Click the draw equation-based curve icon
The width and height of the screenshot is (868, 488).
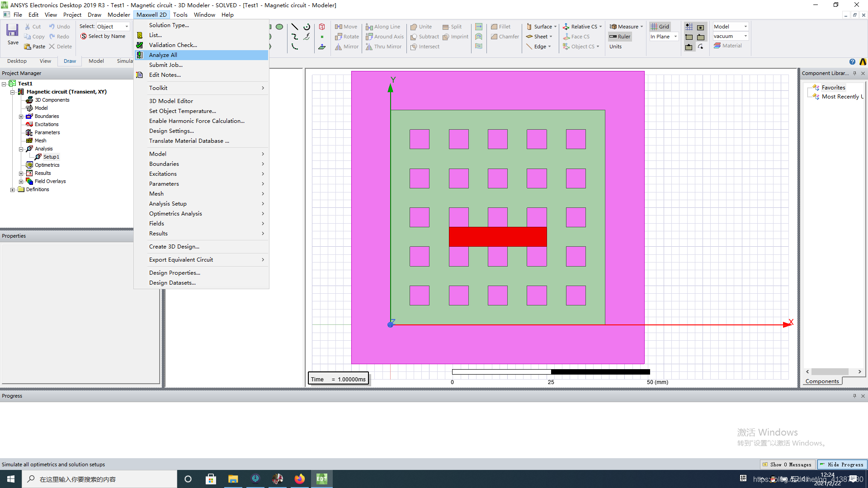307,37
